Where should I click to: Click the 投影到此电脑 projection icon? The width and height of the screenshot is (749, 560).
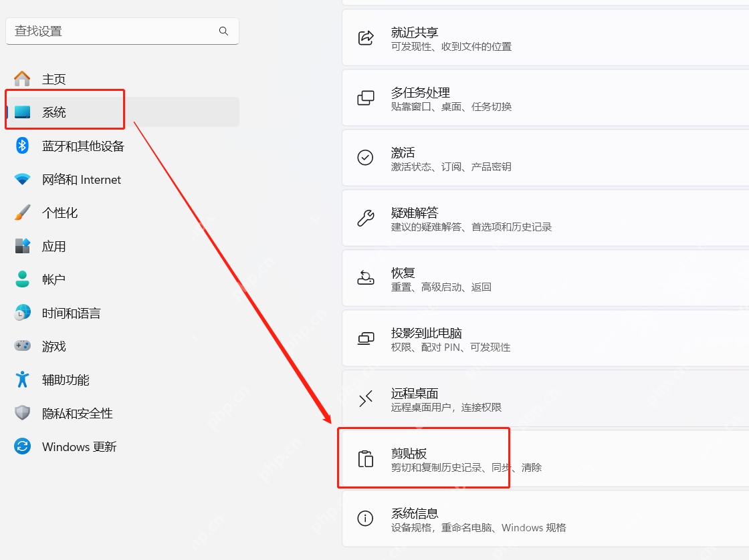coord(365,339)
